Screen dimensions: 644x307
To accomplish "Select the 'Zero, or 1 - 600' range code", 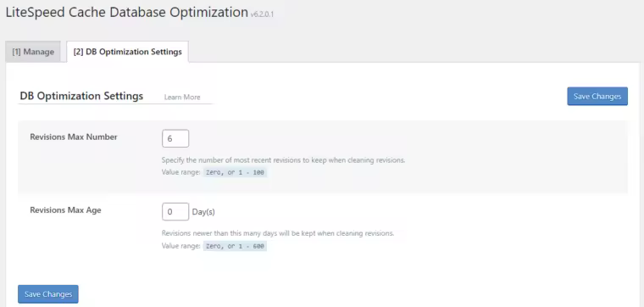I will [x=235, y=246].
